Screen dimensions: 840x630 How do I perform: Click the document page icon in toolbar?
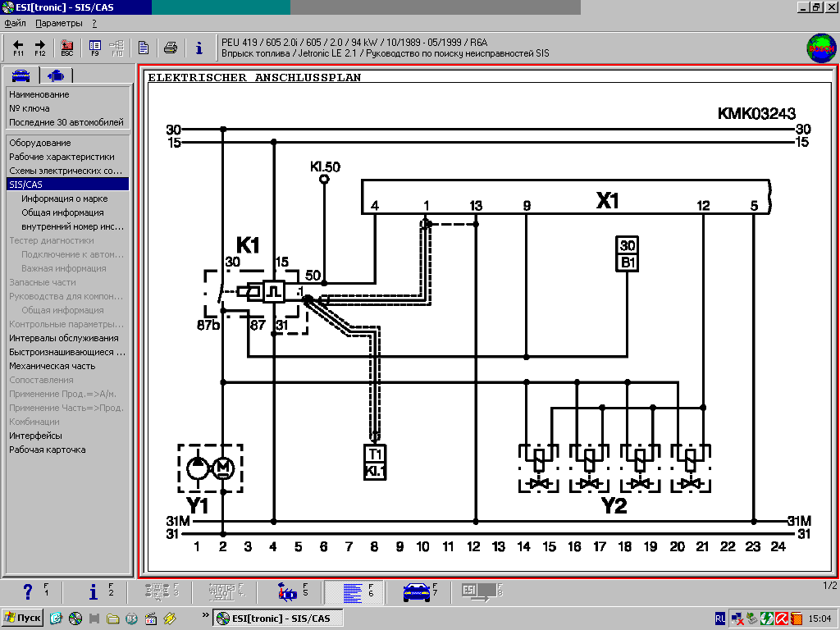143,48
